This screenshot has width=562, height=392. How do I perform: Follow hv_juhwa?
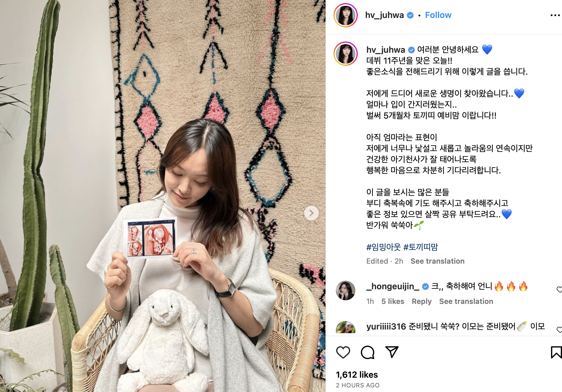click(438, 15)
